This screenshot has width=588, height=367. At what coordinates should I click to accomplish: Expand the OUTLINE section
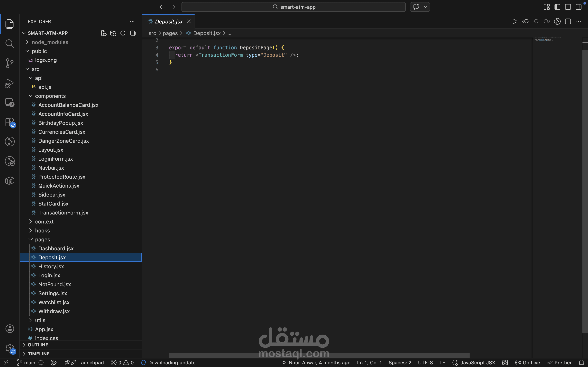click(38, 345)
